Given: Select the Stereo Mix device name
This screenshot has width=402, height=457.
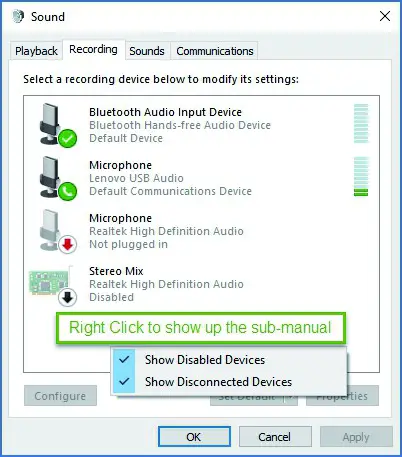Looking at the screenshot, I should [x=116, y=271].
